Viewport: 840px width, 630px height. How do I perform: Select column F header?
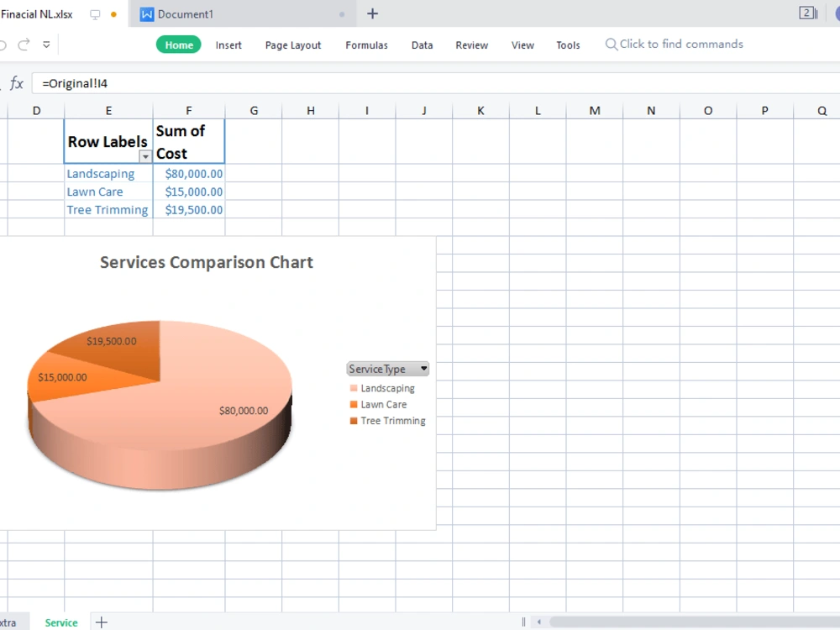[x=188, y=111]
